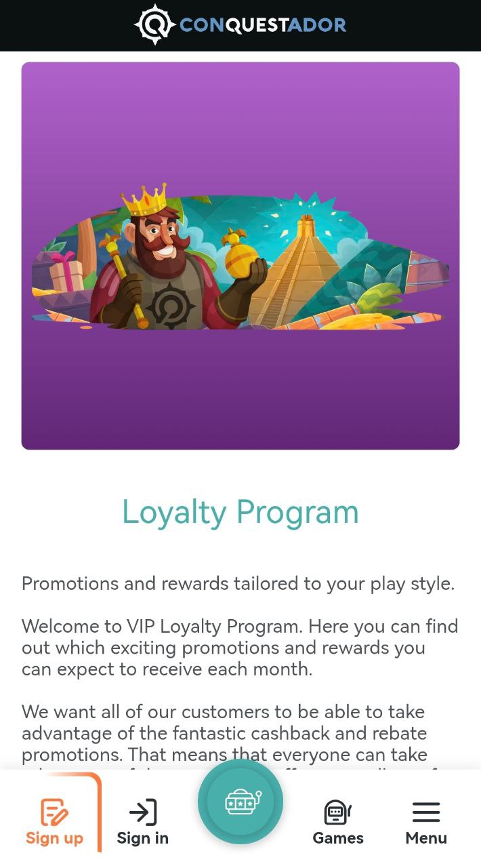Tap the Conquestador compass logo icon
481x868 pixels.
(x=155, y=25)
